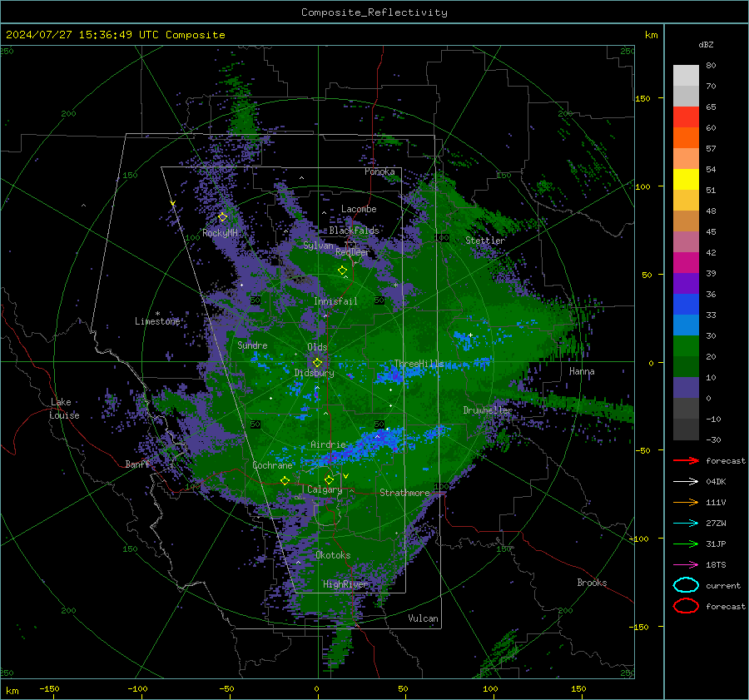Click the Hanna city label

[x=582, y=371]
